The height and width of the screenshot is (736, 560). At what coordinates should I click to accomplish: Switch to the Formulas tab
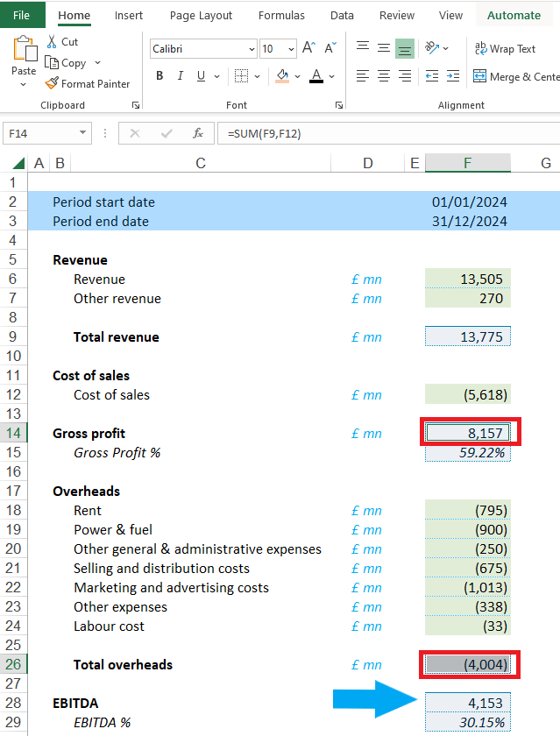(281, 15)
